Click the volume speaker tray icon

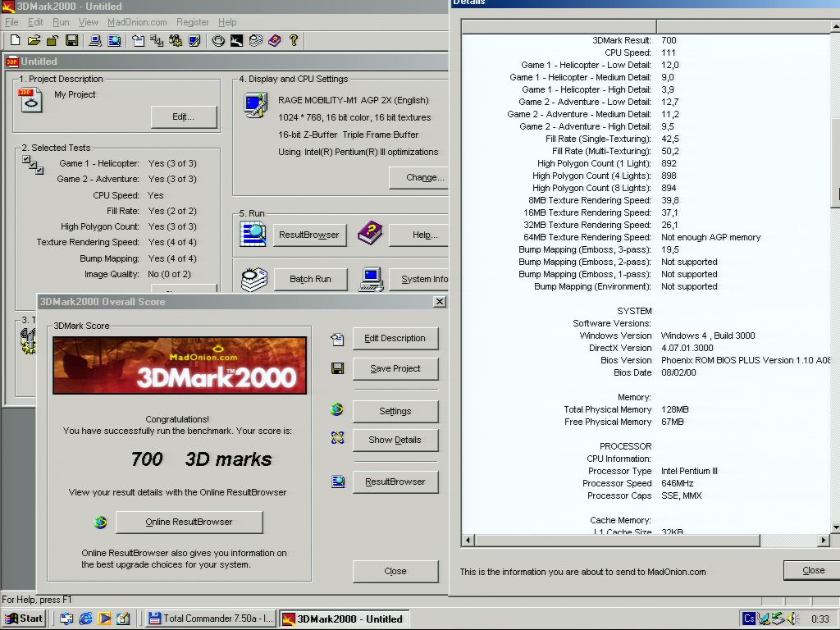pos(793,619)
